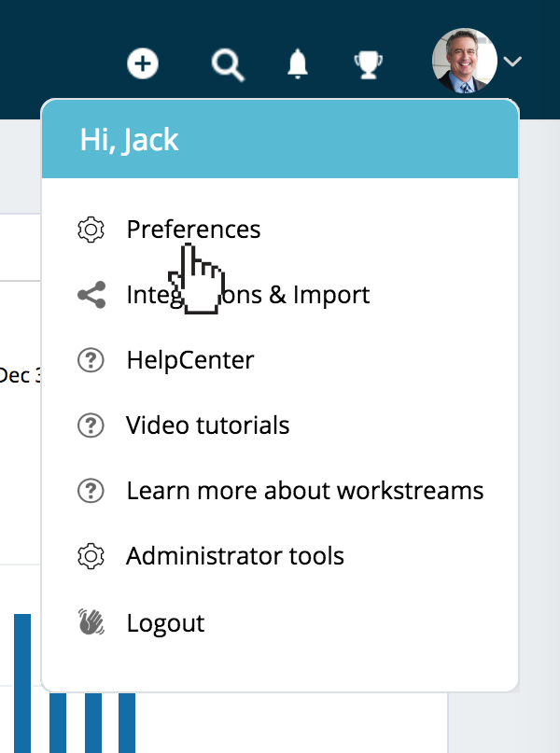
Task: Open Administrator tools menu entry
Action: click(x=235, y=557)
